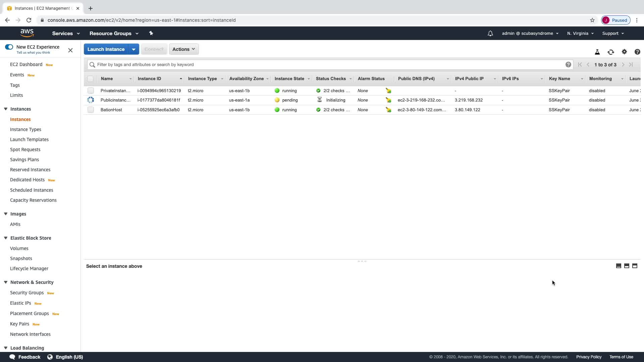
Task: Open the settings gear for table preferences
Action: click(624, 52)
